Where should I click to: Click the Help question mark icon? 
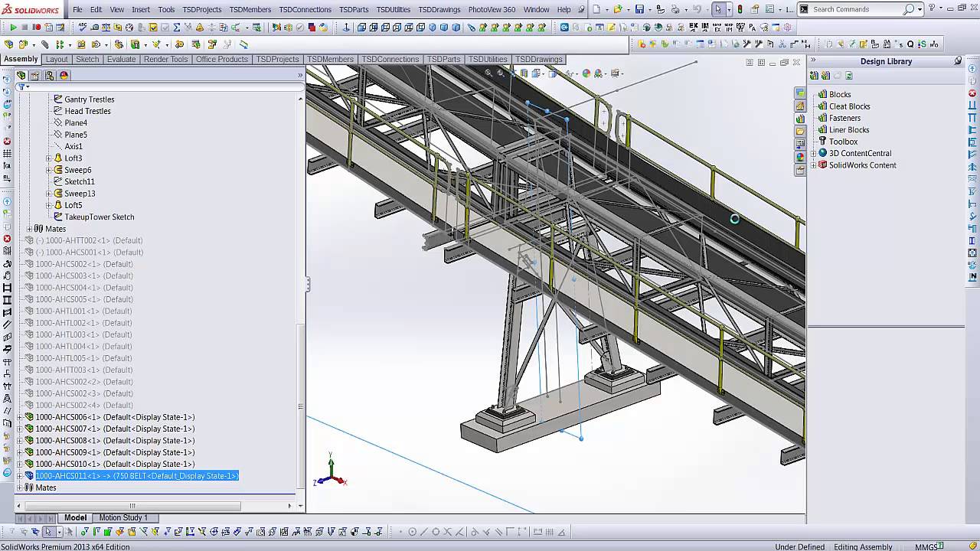932,8
